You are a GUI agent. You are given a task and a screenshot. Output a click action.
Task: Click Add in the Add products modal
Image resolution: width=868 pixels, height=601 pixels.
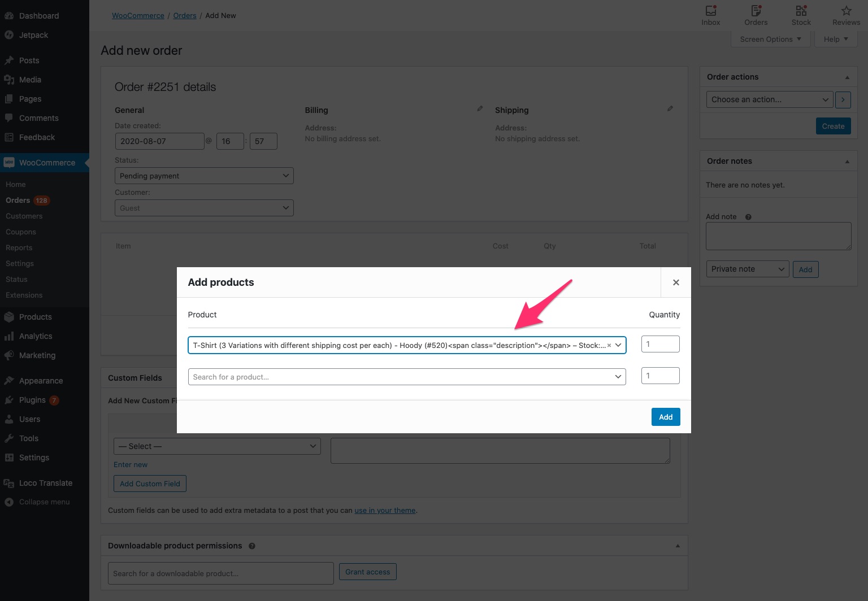point(665,417)
